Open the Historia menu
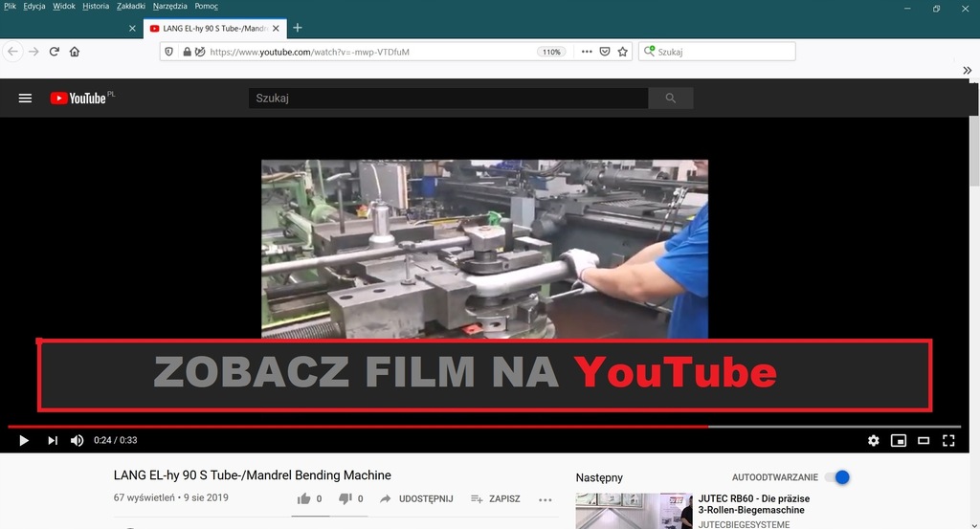The image size is (980, 529). (x=96, y=7)
